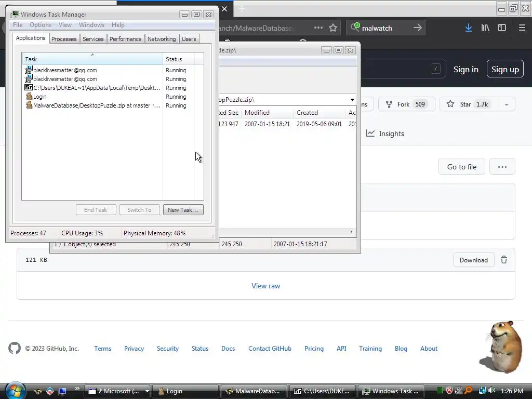The height and width of the screenshot is (399, 532).
Task: Open Task Manager Options menu
Action: tap(41, 25)
